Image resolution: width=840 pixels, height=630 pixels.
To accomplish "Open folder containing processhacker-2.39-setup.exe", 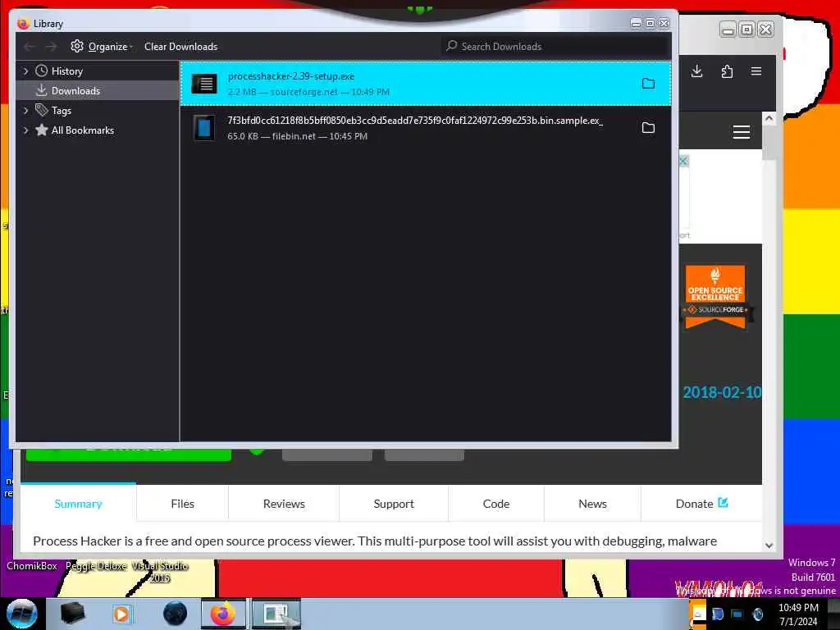I will click(x=648, y=84).
